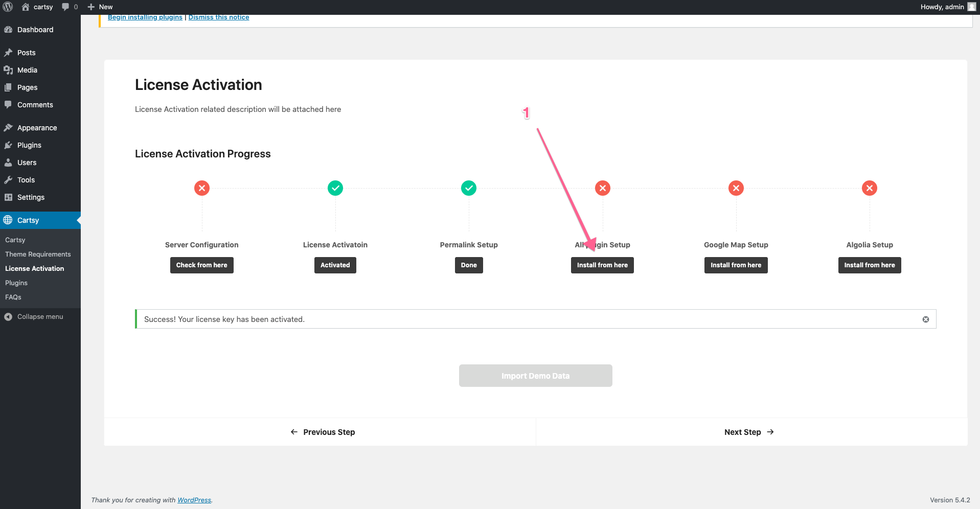Click Collapse menu text

(x=40, y=317)
